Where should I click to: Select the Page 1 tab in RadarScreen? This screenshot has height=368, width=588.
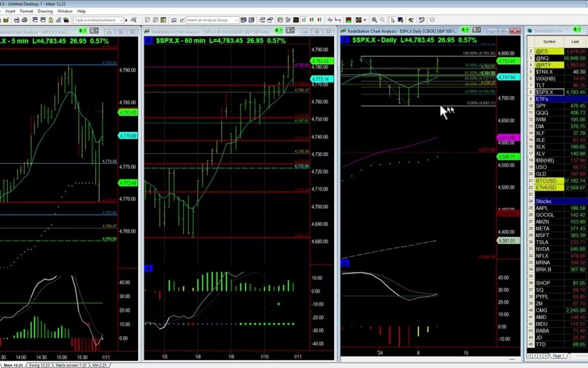(558, 355)
